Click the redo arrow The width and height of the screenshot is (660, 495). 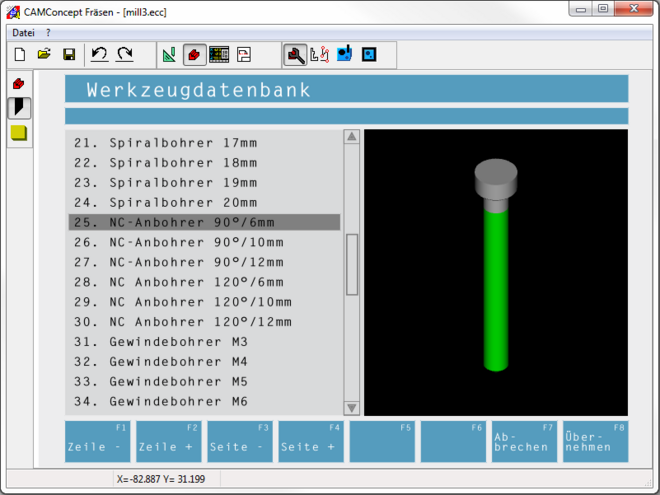click(x=124, y=54)
